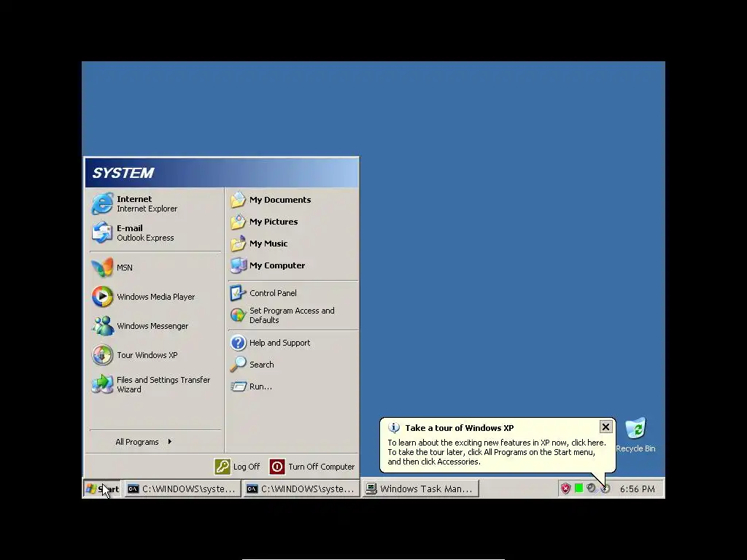Select My Documents menu text
This screenshot has width=747, height=560.
pos(280,200)
